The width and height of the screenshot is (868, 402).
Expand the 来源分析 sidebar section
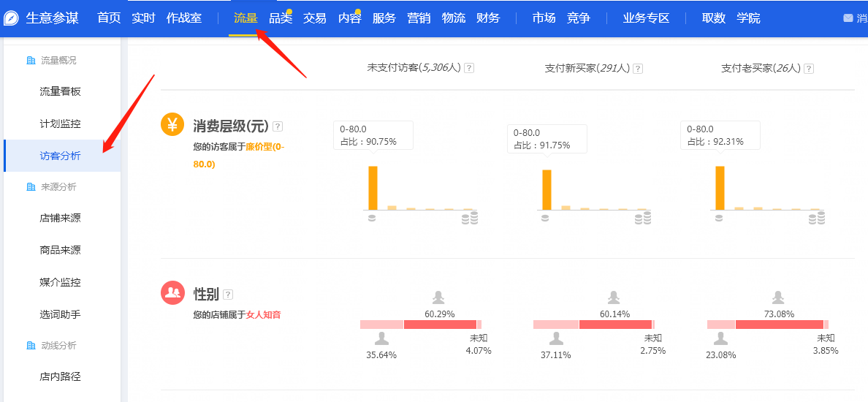pos(58,187)
